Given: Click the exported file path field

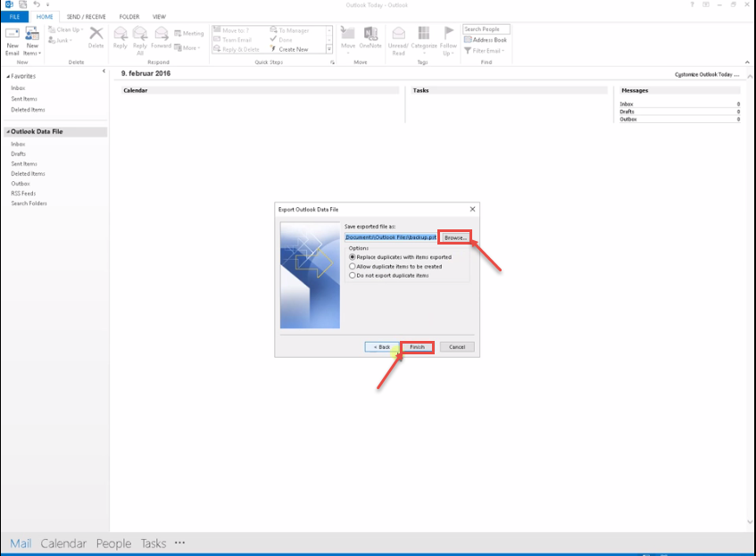Looking at the screenshot, I should [x=391, y=237].
